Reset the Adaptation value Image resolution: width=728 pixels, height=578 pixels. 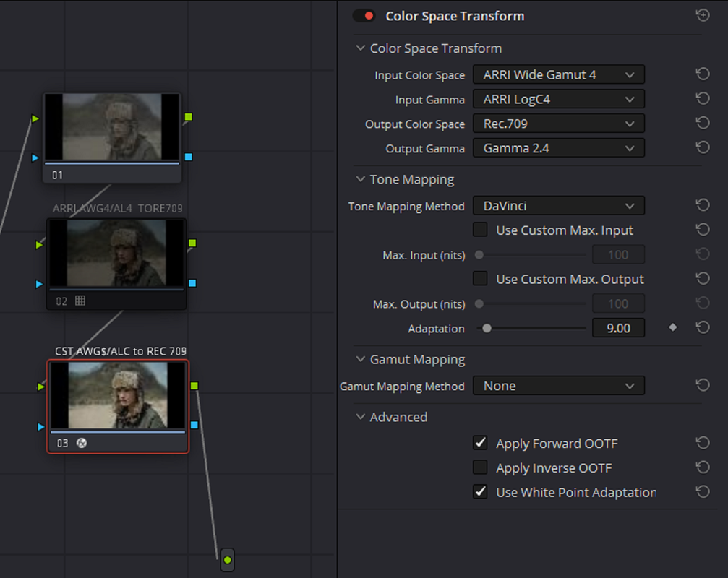pyautogui.click(x=703, y=327)
